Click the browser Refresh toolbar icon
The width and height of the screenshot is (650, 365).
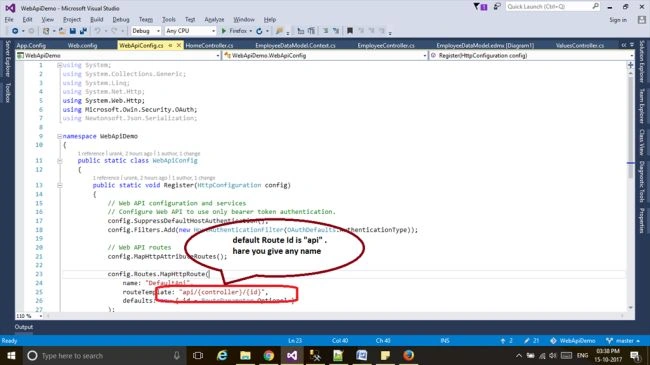tap(259, 31)
